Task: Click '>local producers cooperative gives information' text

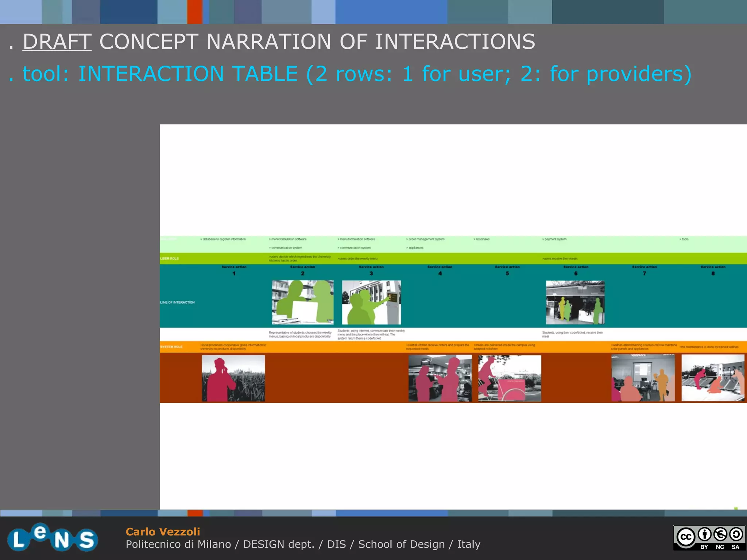Action: point(233,347)
